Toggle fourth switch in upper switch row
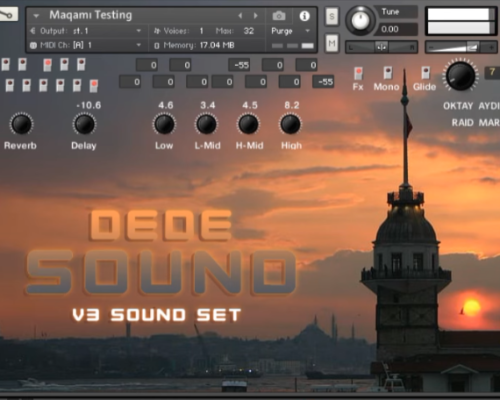Screen dimensions: 500x400 coord(64,64)
